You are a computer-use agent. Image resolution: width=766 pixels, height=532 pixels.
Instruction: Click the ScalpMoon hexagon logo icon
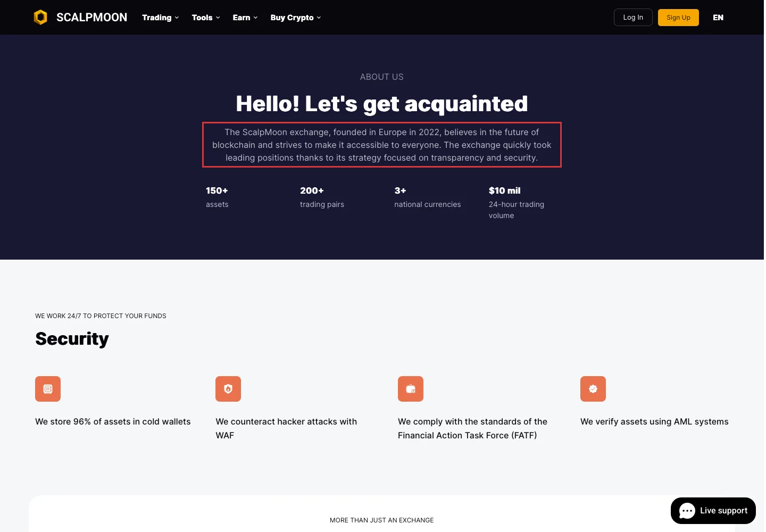[40, 18]
